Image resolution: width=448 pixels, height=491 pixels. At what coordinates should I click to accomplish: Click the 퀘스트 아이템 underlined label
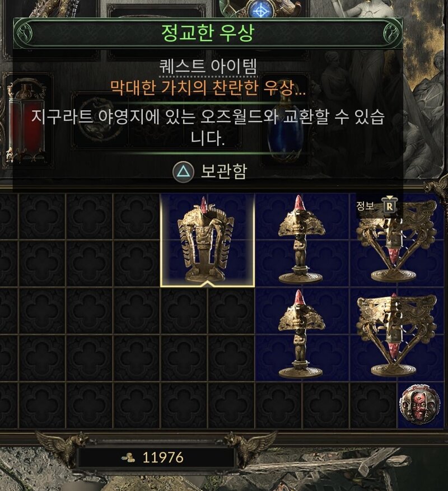point(208,67)
